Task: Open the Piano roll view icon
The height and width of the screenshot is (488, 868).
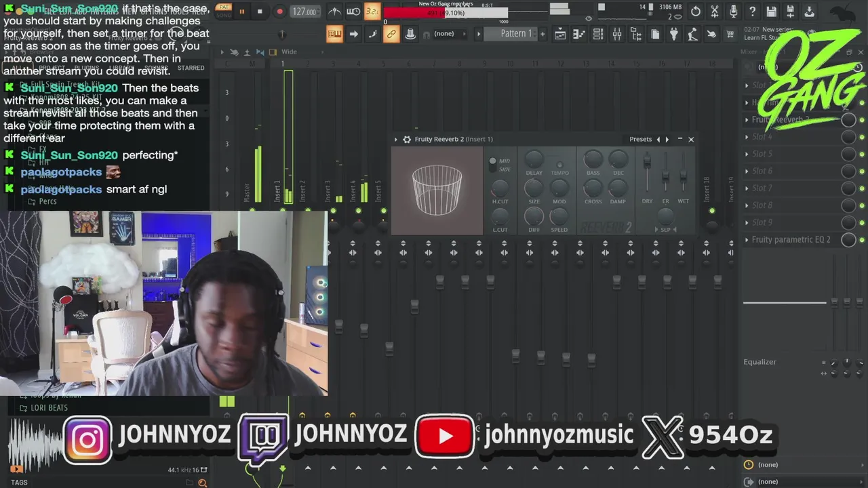Action: pyautogui.click(x=579, y=35)
